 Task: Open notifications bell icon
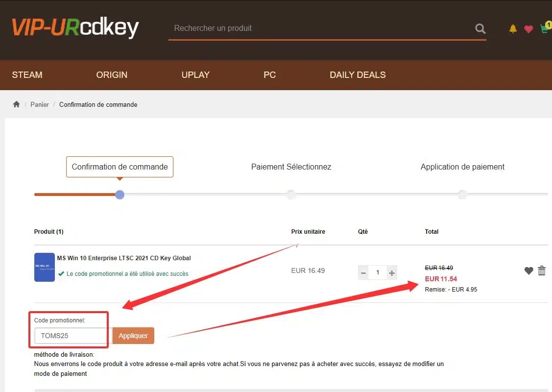point(513,29)
